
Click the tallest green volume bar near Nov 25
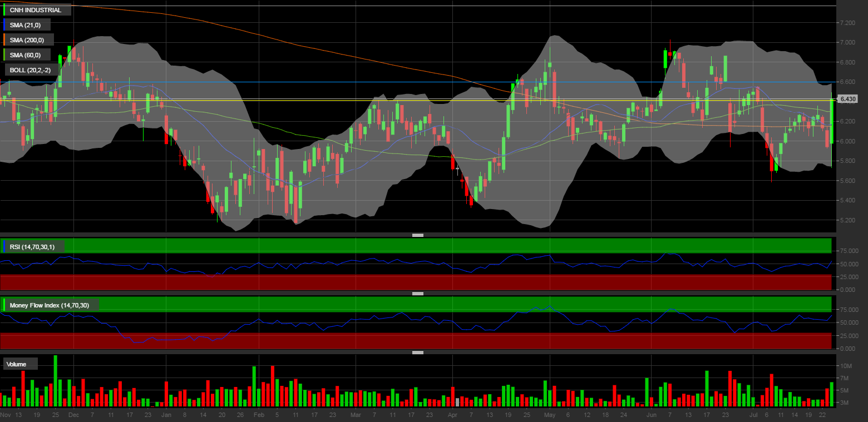(55, 381)
